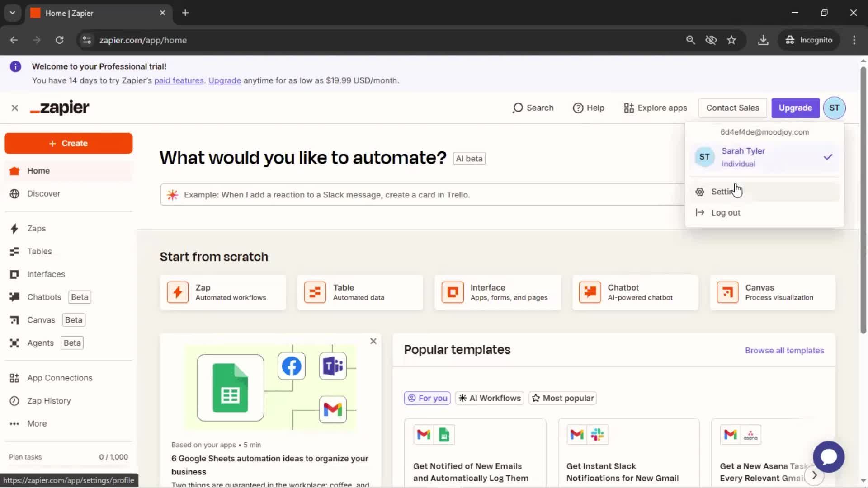This screenshot has width=868, height=488.
Task: Select the Most popular filter
Action: pos(563,398)
